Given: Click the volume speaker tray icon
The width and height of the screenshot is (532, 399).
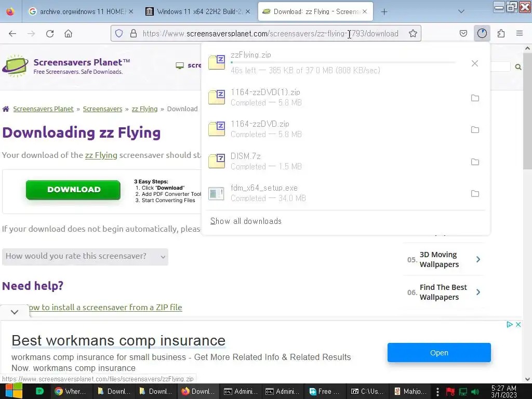Looking at the screenshot, I should tap(475, 392).
